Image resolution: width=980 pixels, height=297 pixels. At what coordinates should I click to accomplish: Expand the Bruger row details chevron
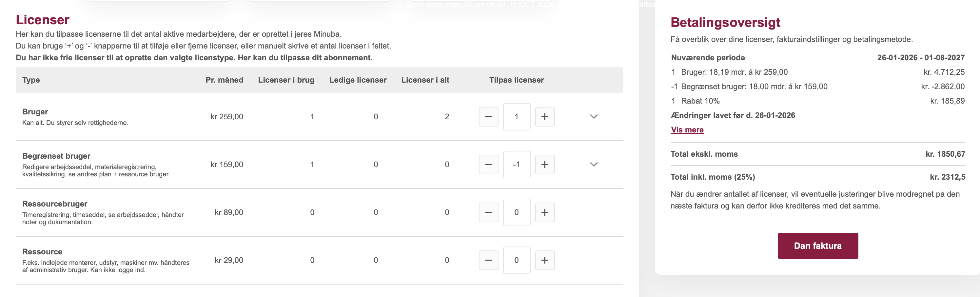(x=594, y=117)
